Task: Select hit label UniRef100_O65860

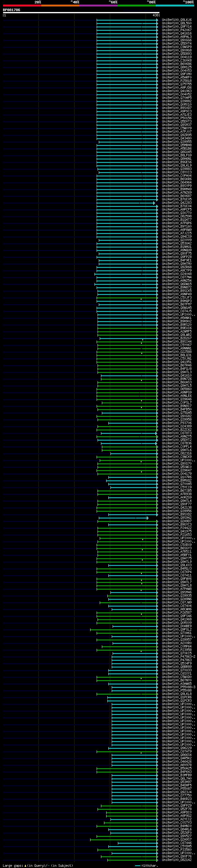Action: coord(176,389)
